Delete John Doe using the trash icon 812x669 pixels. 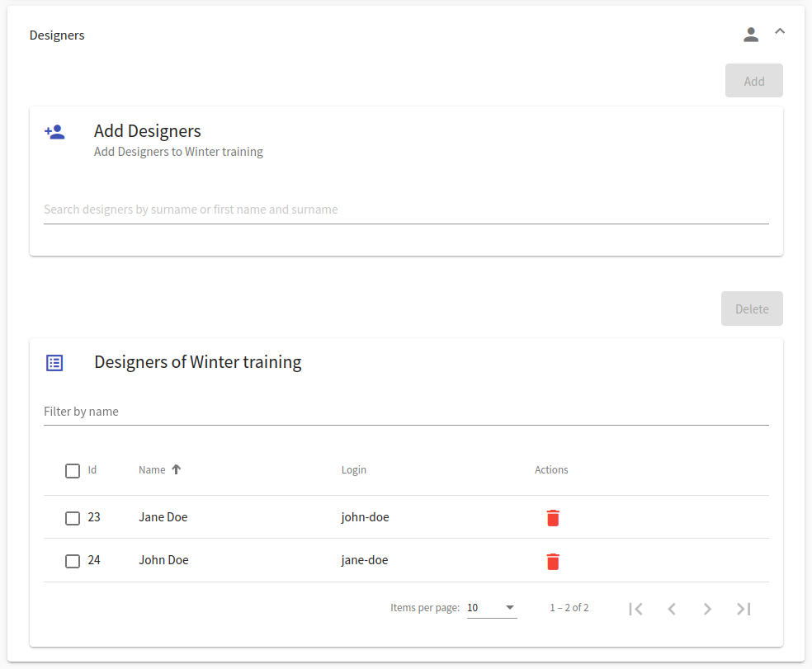pos(553,561)
